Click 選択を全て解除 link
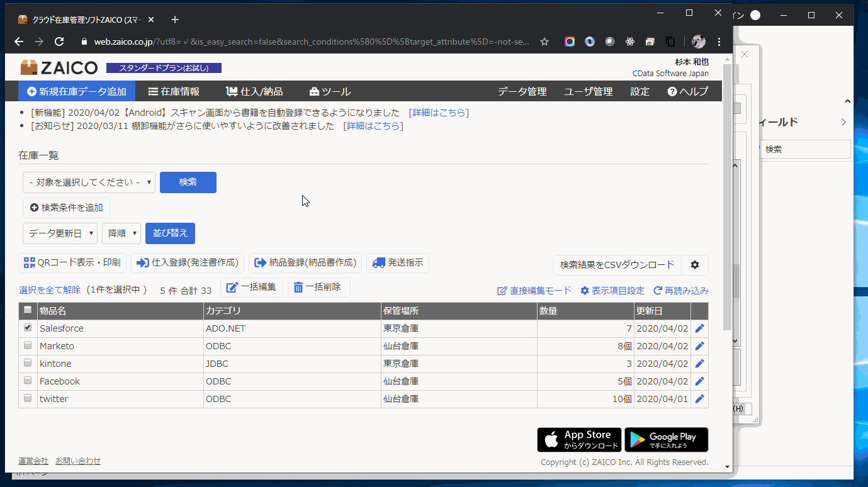 [x=50, y=290]
